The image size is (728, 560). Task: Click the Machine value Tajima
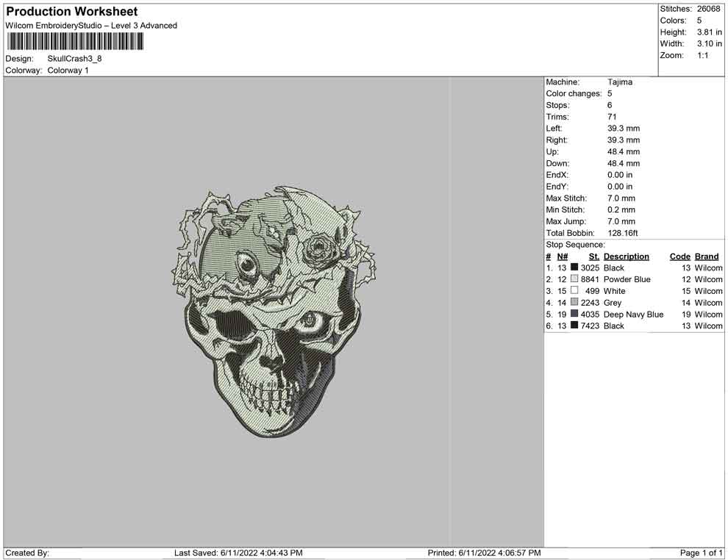click(x=620, y=82)
